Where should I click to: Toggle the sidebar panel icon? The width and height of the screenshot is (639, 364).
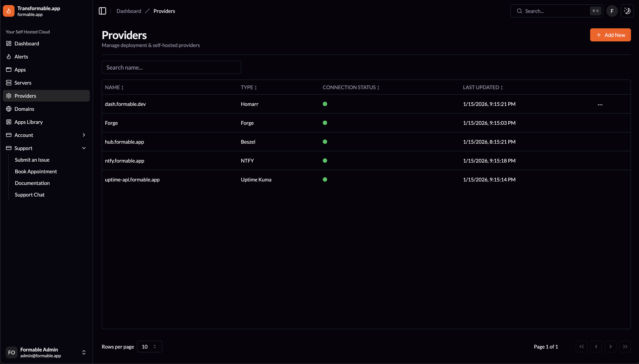click(102, 11)
